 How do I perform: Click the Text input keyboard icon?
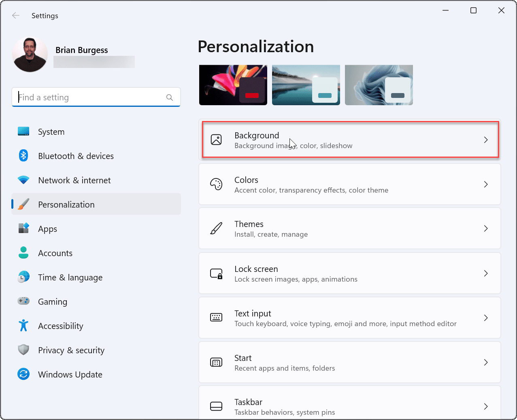(216, 318)
